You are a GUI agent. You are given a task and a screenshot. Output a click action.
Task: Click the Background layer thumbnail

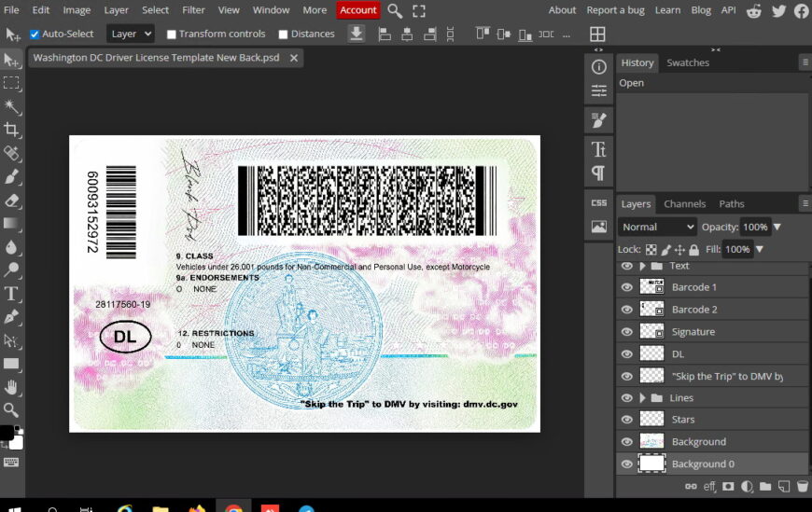click(651, 442)
